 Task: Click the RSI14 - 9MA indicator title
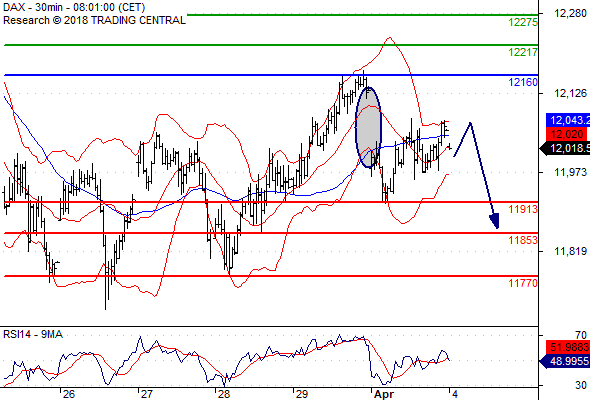click(33, 334)
